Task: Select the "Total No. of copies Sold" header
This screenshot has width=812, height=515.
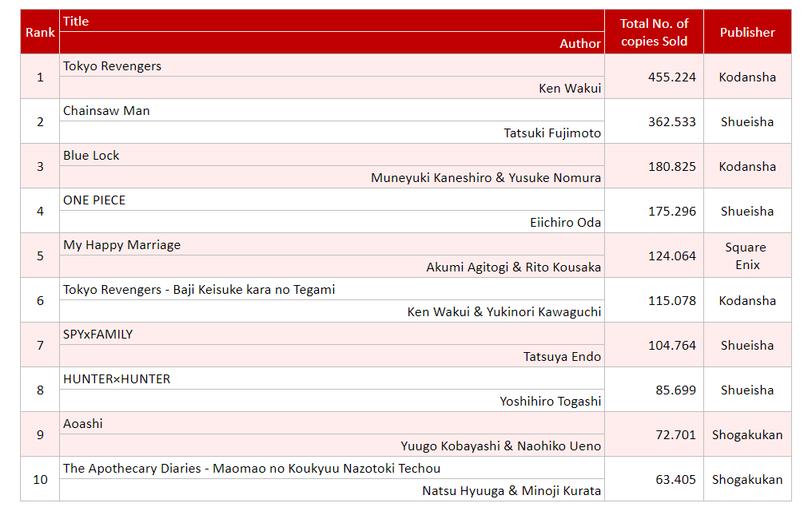Action: coord(654,32)
